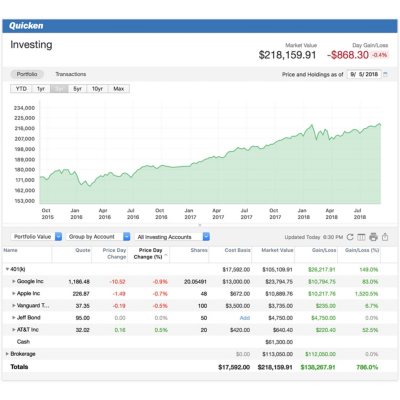Select the 5yr time range
The height and width of the screenshot is (400, 400).
click(x=77, y=89)
